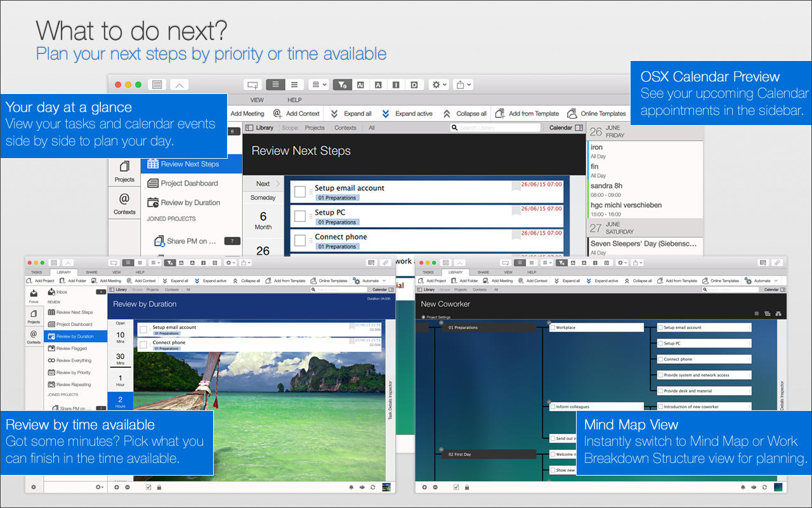Open Automate dropdown in the bottom-left window
This screenshot has height=508, width=812.
[x=370, y=281]
